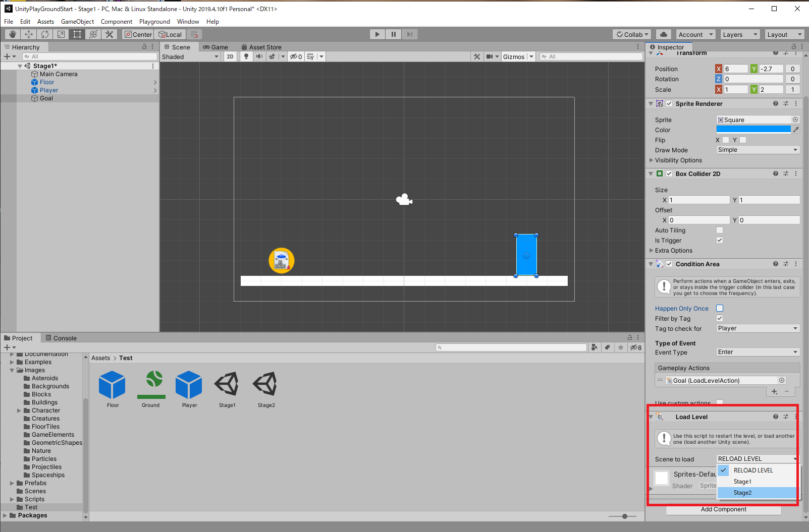
Task: Select the Move tool in toolbar
Action: coord(29,34)
